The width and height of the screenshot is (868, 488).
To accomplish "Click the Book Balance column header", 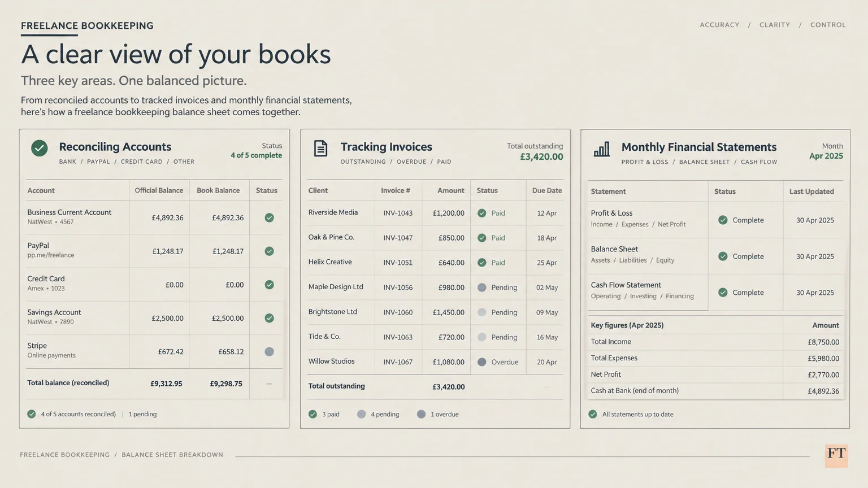I will (x=218, y=190).
